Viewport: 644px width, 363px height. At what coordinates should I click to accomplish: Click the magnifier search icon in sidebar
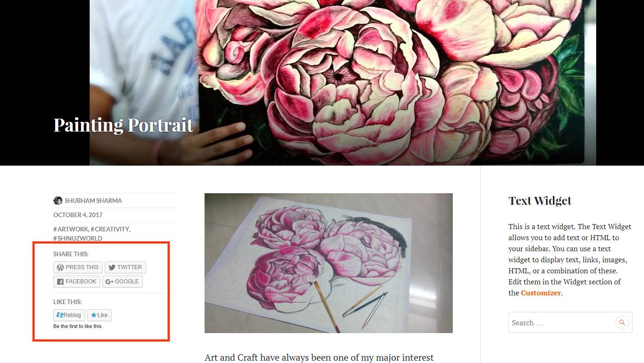coord(622,323)
